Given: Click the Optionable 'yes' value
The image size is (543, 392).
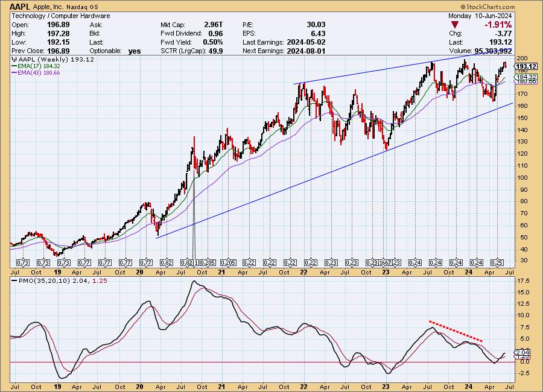Looking at the screenshot, I should (135, 51).
